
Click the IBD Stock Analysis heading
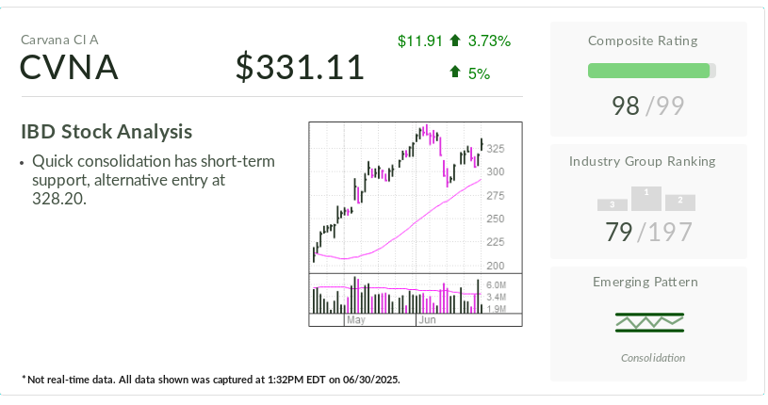click(x=106, y=132)
